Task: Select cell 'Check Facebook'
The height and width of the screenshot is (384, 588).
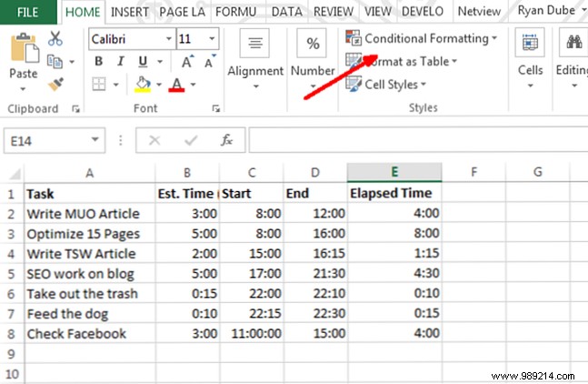Action: (x=90, y=333)
